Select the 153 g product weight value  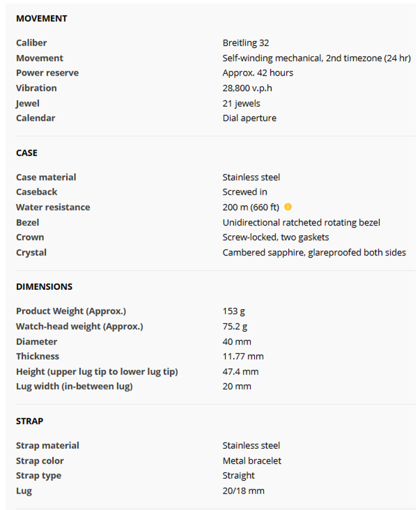[233, 311]
